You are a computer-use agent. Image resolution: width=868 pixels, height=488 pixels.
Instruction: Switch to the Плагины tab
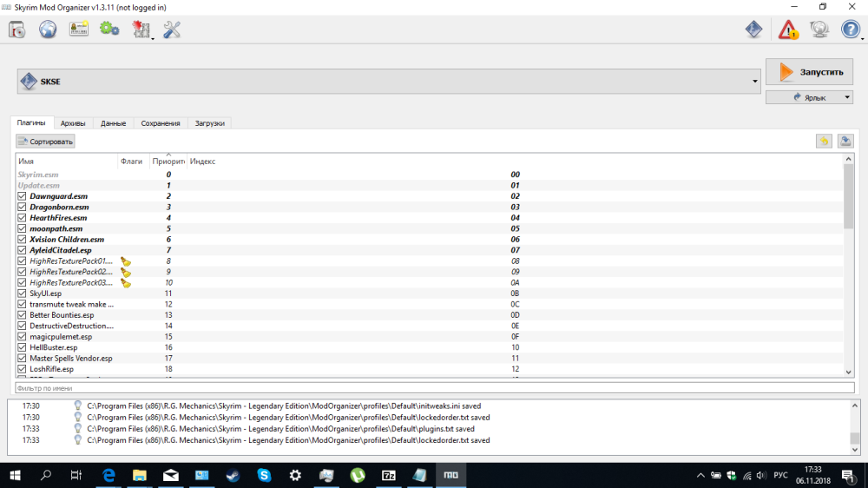click(31, 123)
